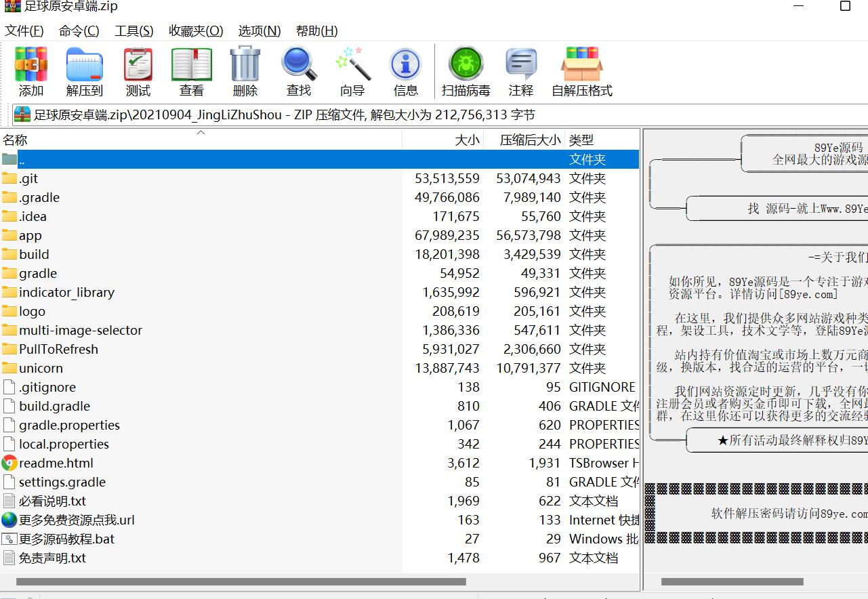Select the build.gradle file name
The width and height of the screenshot is (868, 599).
point(54,406)
